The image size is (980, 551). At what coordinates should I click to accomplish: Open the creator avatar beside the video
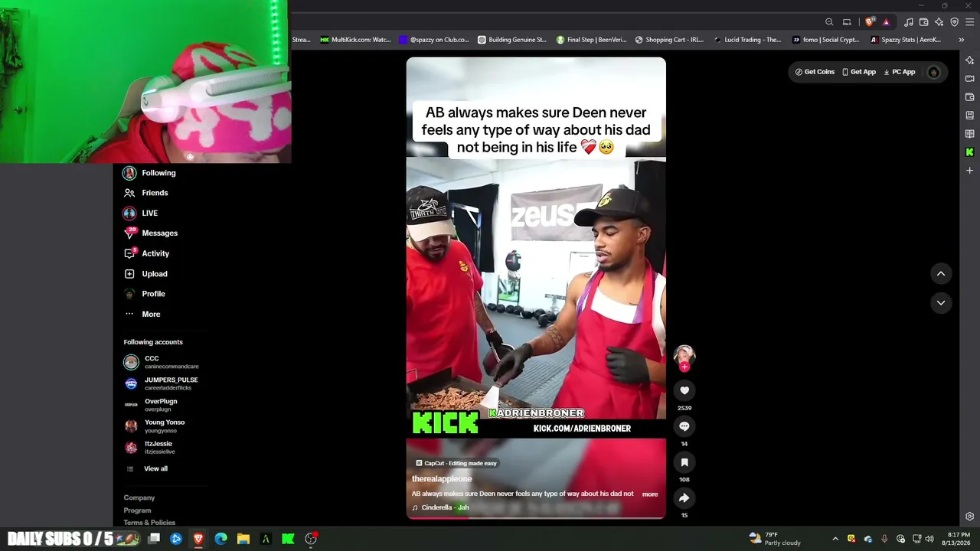[x=684, y=354]
